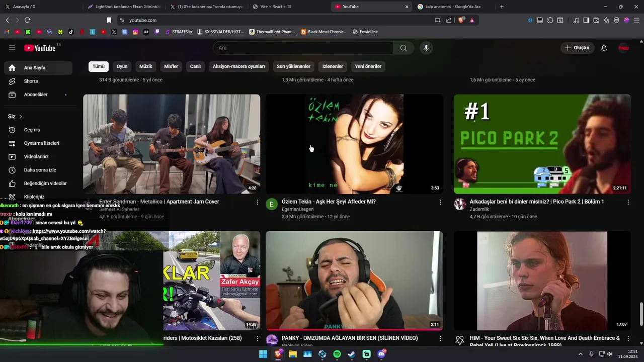The image size is (644, 362).
Task: Open Zademlik channel name link
Action: [x=479, y=209]
